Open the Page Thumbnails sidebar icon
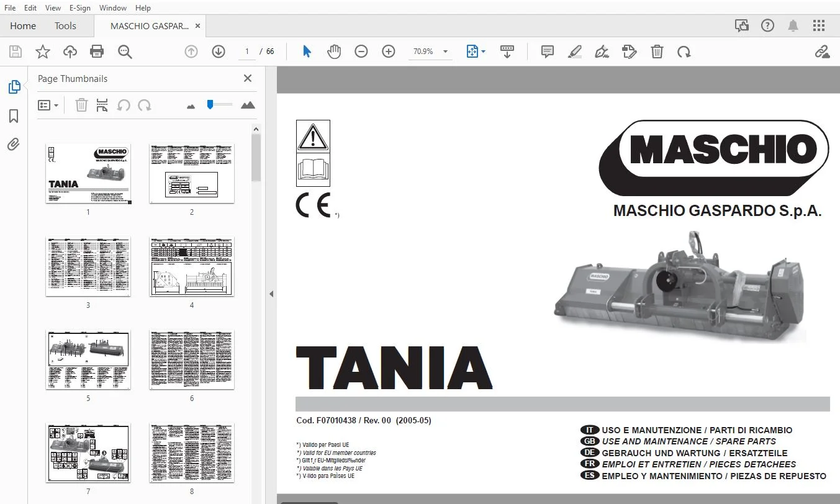The width and height of the screenshot is (840, 504). [14, 87]
